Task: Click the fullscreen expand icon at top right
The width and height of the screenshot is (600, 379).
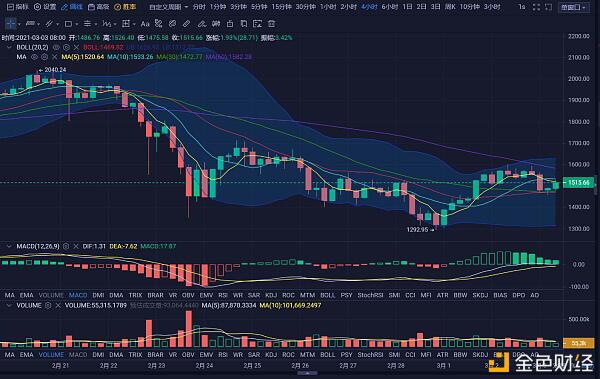Action: pos(536,7)
